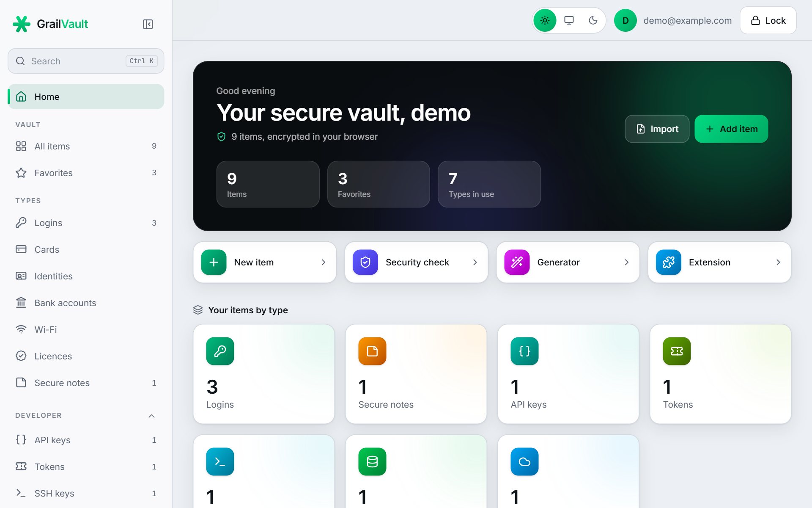This screenshot has height=508, width=812.
Task: Click the Add item button
Action: 731,129
